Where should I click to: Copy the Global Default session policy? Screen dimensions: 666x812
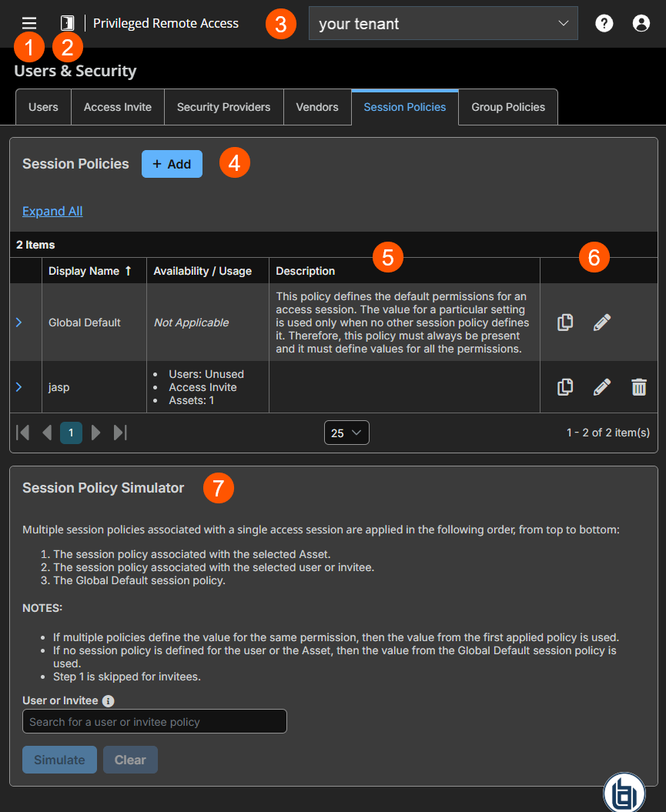tap(564, 322)
